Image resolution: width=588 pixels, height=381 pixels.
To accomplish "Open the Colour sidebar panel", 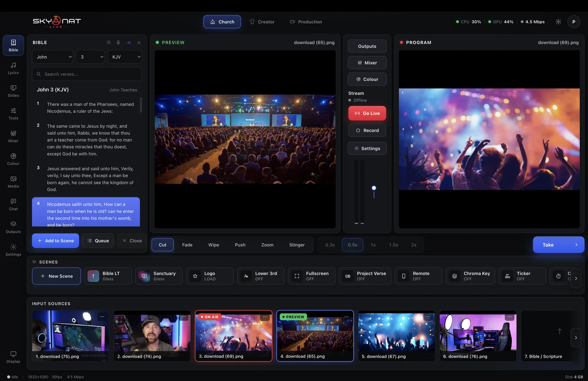I will tap(13, 159).
